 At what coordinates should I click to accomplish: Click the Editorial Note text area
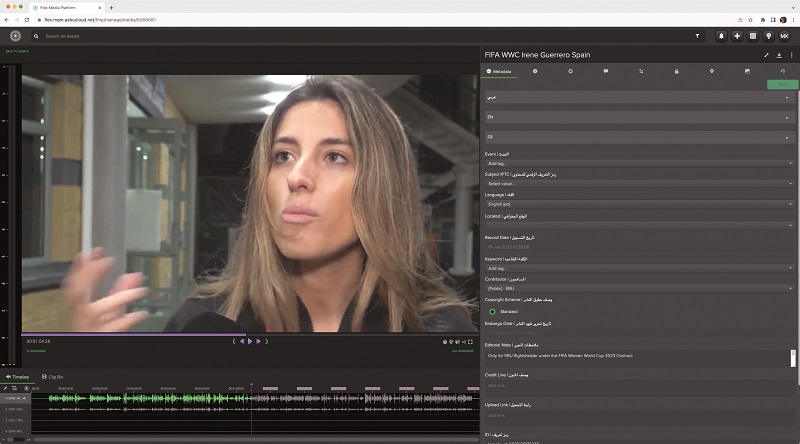637,358
